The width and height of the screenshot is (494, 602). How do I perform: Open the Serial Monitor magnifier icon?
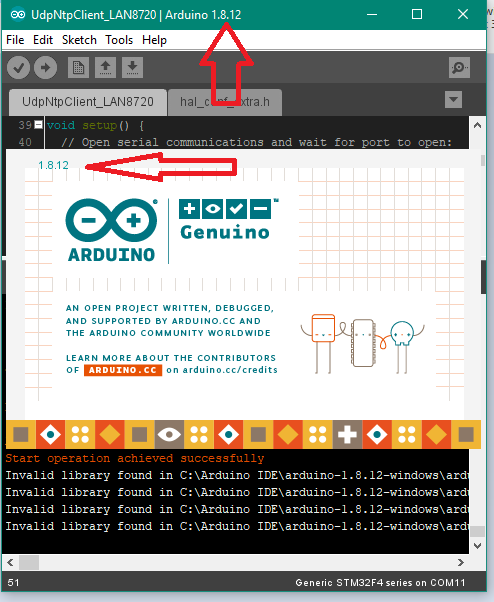pyautogui.click(x=459, y=68)
